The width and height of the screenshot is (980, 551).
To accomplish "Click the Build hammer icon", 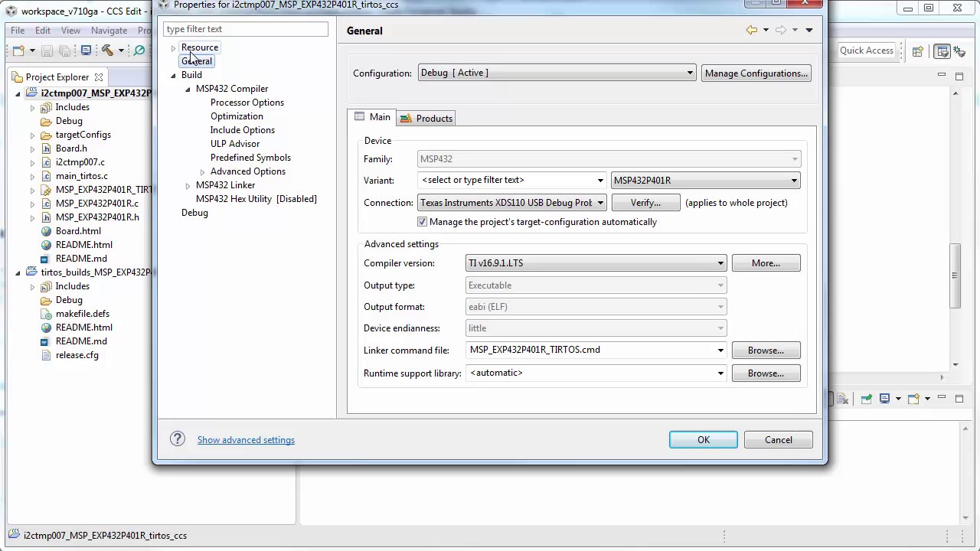I will [107, 51].
